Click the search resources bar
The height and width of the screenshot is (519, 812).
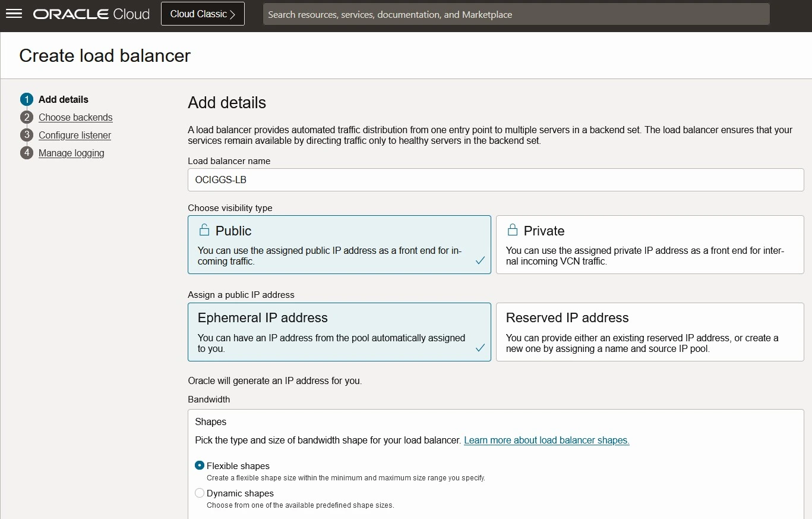(516, 14)
